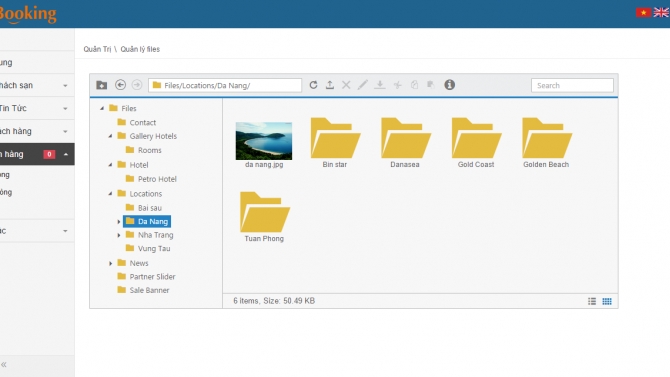
Task: Select Contact folder in tree
Action: click(x=137, y=123)
